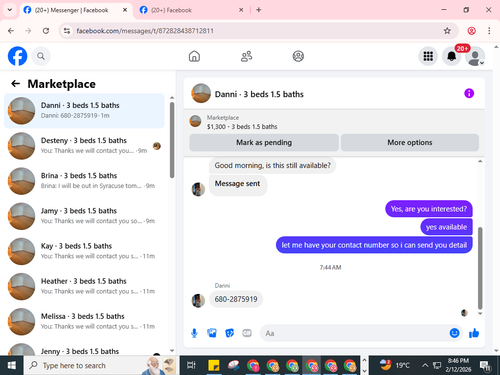Bookmark the page with star icon
The height and width of the screenshot is (375, 500).
tap(447, 31)
